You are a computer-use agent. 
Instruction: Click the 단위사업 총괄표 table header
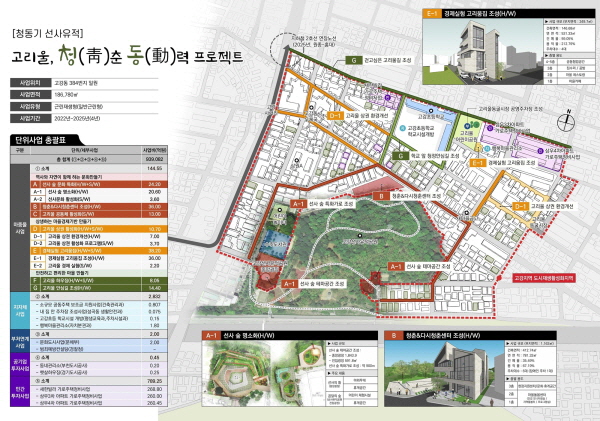click(x=42, y=141)
